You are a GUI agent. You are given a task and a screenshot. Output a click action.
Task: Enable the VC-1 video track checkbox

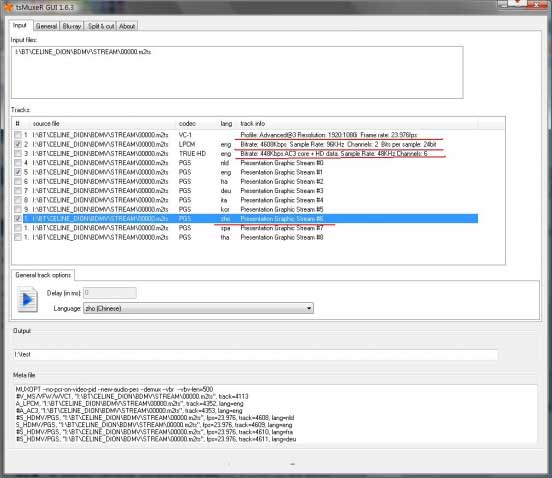18,135
